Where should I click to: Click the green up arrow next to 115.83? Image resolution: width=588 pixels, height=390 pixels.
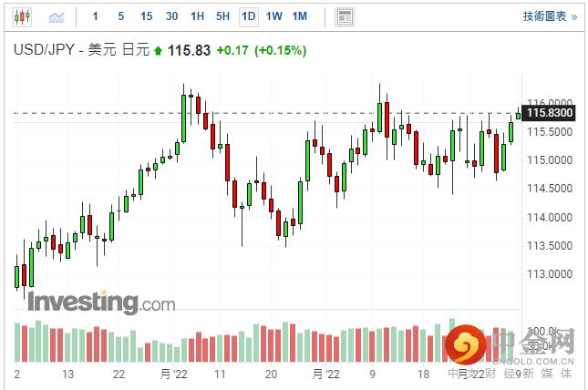click(x=158, y=51)
